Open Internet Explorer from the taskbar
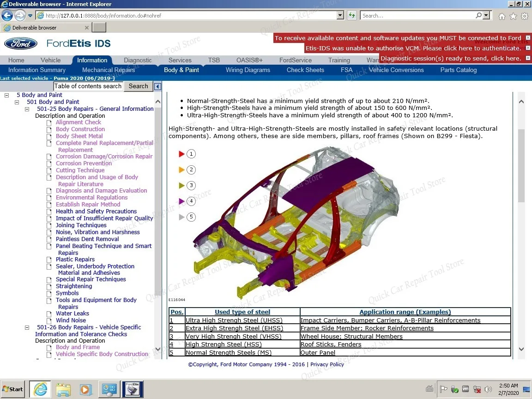 click(40, 389)
